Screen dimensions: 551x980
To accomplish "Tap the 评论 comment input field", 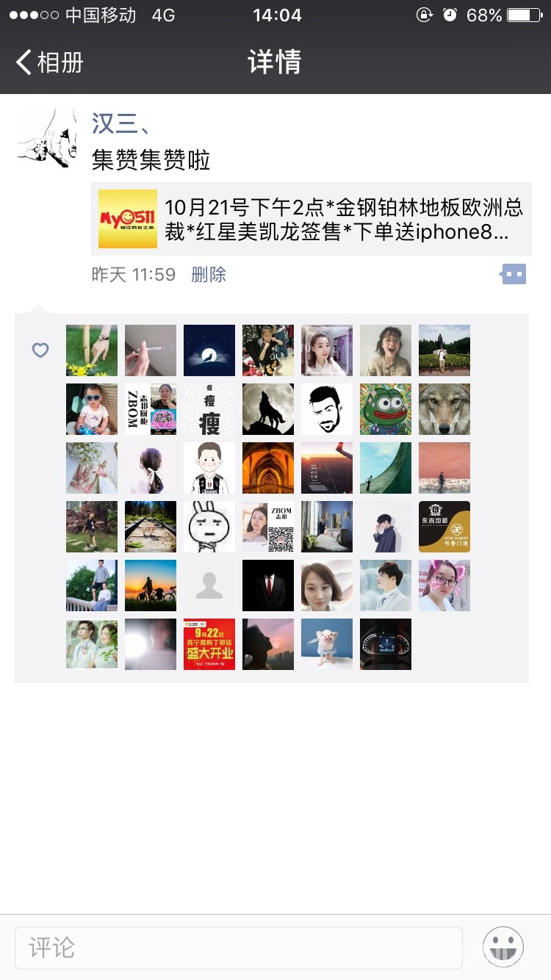I will (239, 948).
